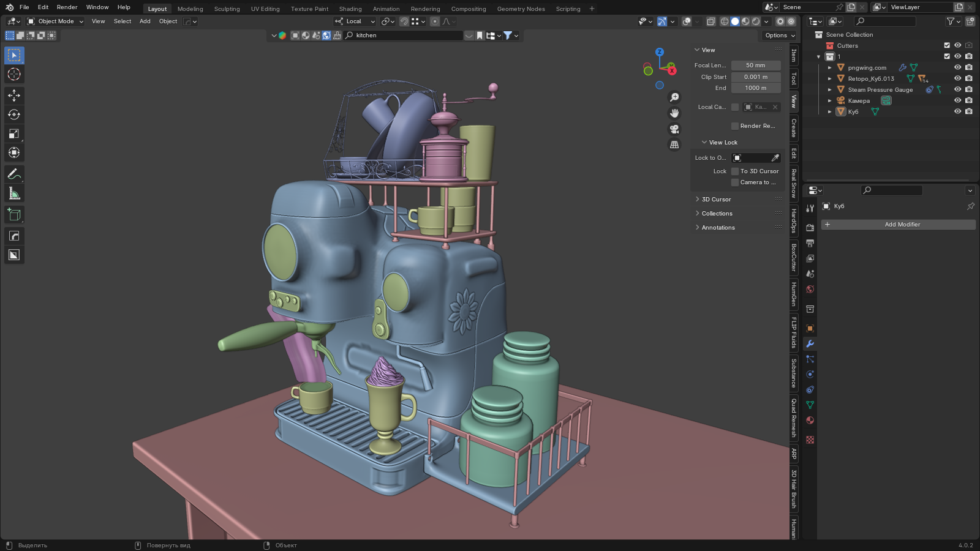Viewport: 980px width, 551px height.
Task: Select the Rotate tool
Action: tap(14, 114)
